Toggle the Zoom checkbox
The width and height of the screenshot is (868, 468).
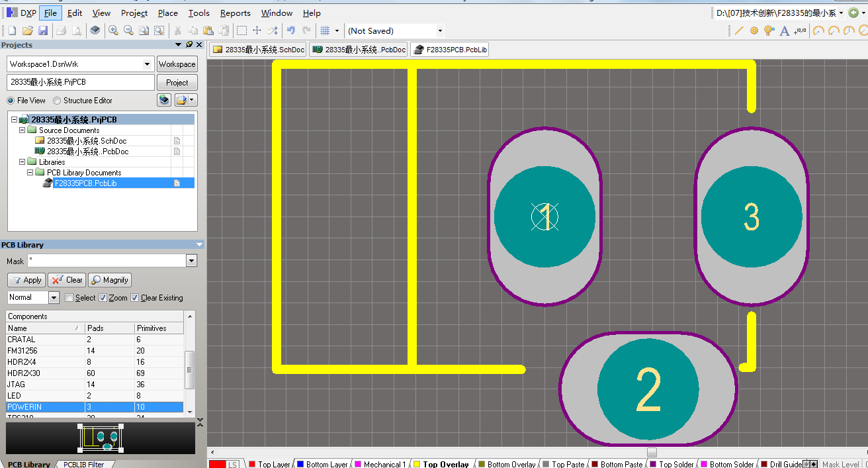[x=103, y=298]
